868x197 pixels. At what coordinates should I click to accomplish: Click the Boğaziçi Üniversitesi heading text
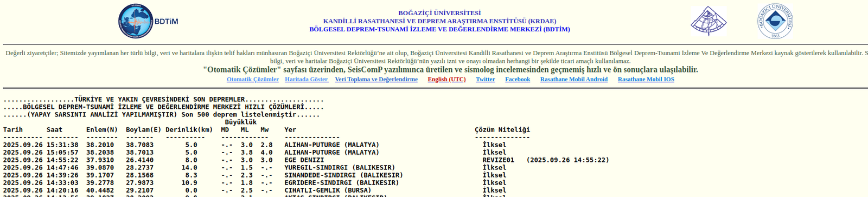(439, 13)
